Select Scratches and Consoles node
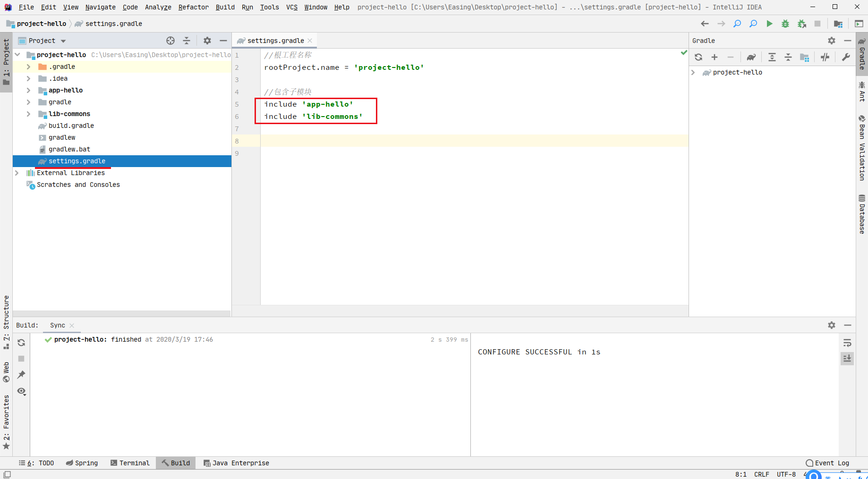 tap(78, 185)
